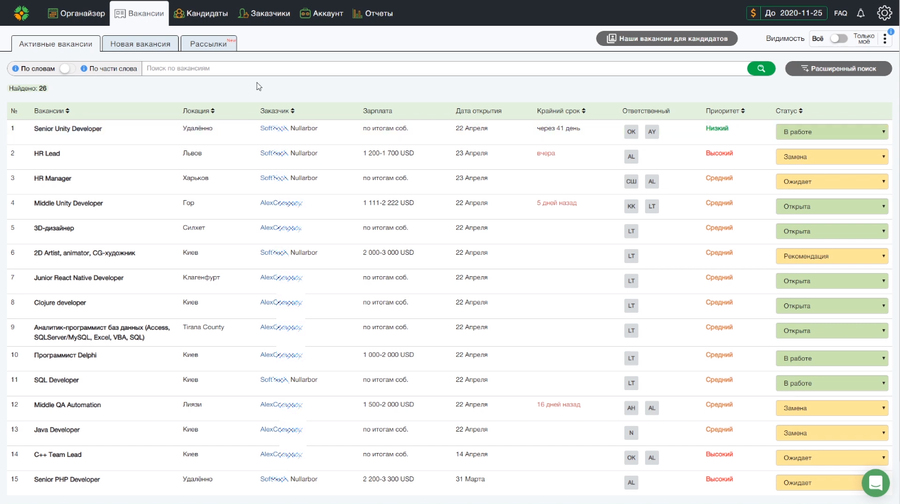Click the N badge for Java Developer
Viewport: 900px width, 504px height.
click(x=631, y=433)
